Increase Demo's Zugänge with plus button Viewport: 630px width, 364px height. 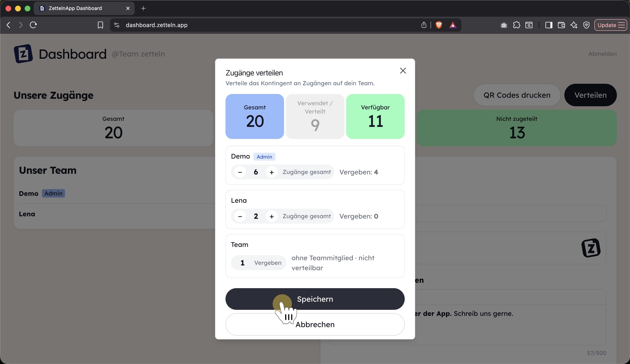[272, 172]
